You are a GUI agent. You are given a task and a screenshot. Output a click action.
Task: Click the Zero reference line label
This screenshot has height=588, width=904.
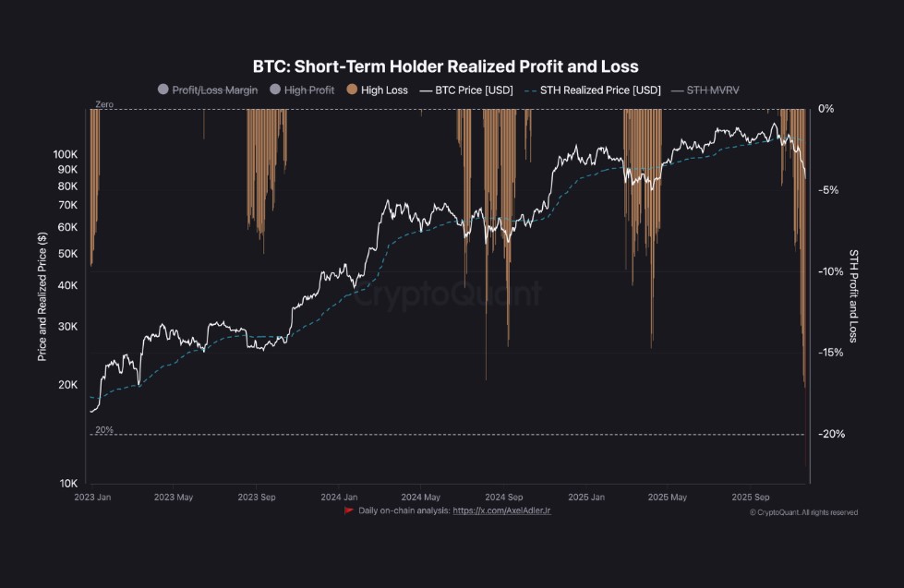click(x=104, y=105)
